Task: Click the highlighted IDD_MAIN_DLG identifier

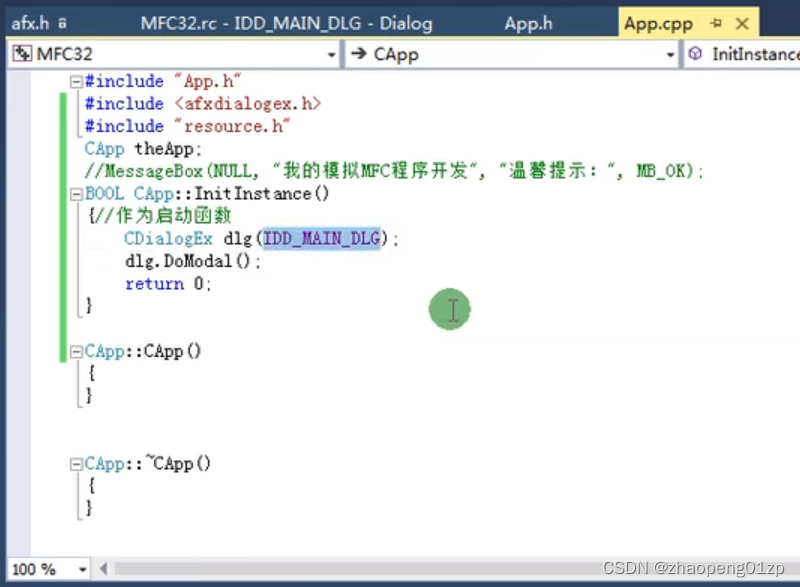Action: coord(321,238)
